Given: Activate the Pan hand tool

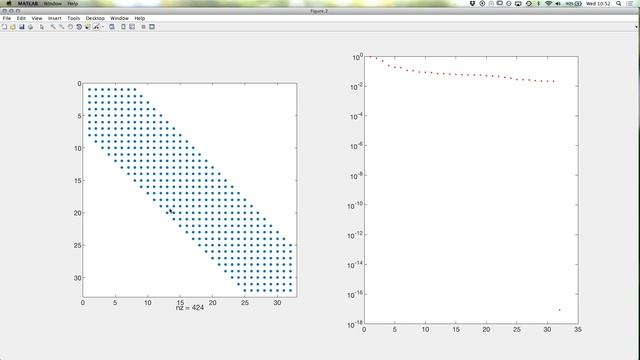Looking at the screenshot, I should (70, 27).
